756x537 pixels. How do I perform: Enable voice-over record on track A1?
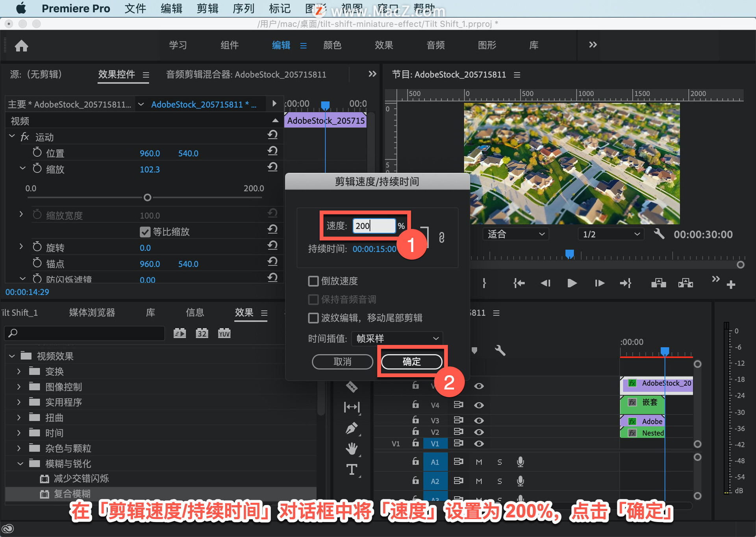pos(520,462)
